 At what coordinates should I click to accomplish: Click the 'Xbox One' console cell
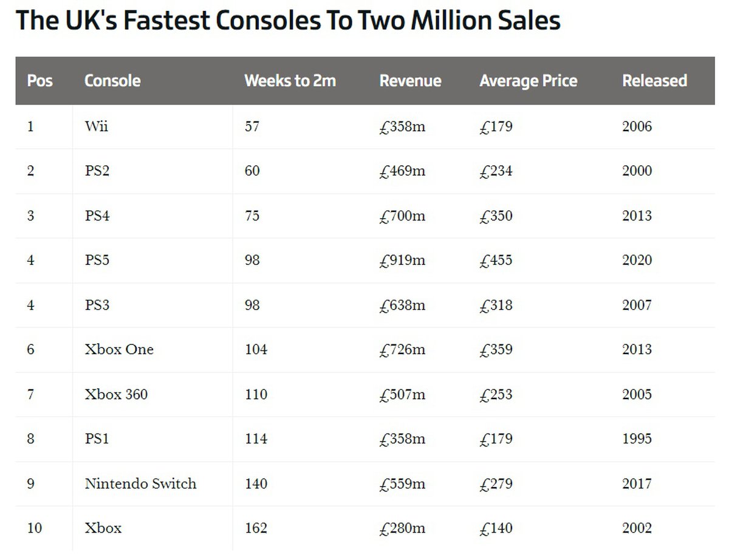(x=119, y=349)
